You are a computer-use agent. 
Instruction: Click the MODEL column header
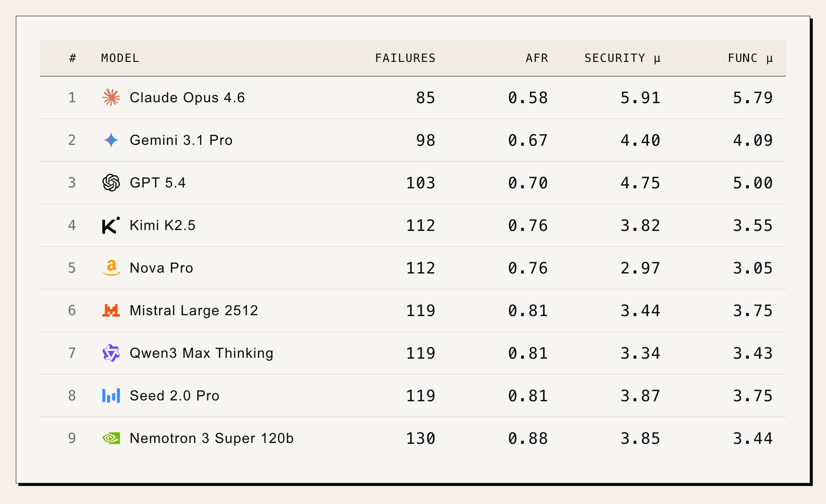(120, 58)
